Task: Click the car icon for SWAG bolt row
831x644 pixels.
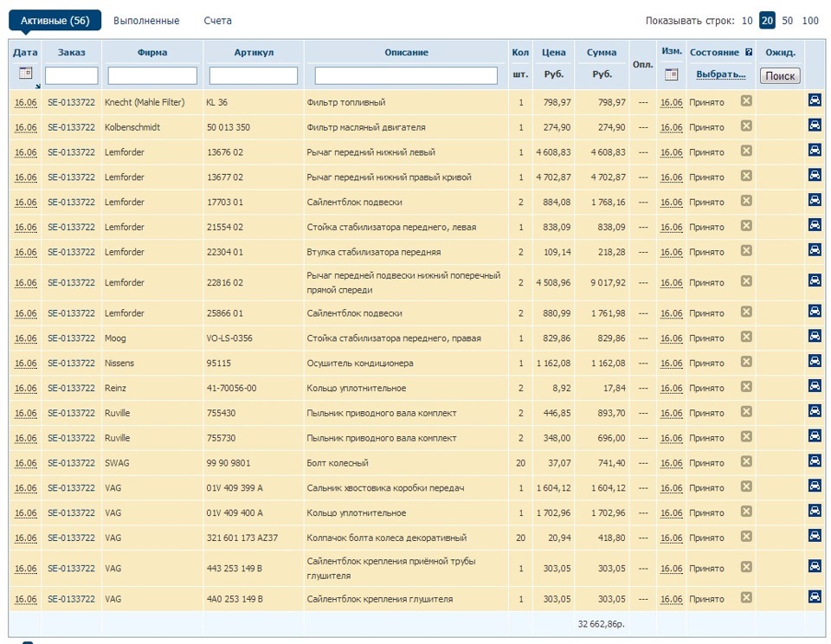Action: [x=815, y=461]
